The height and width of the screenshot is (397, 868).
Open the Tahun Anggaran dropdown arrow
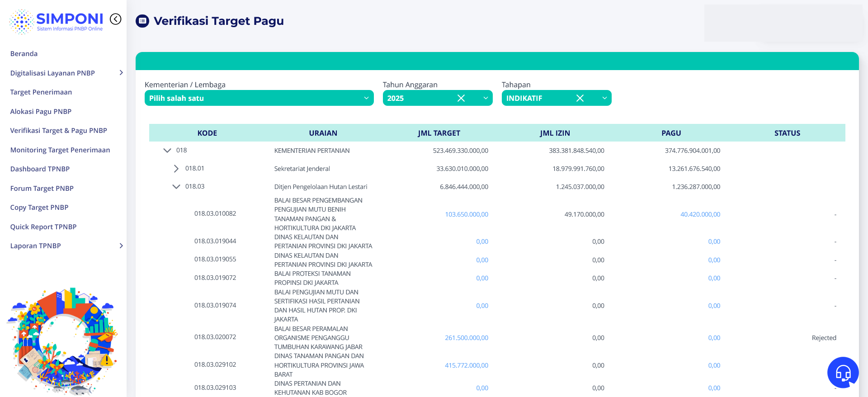(x=486, y=98)
